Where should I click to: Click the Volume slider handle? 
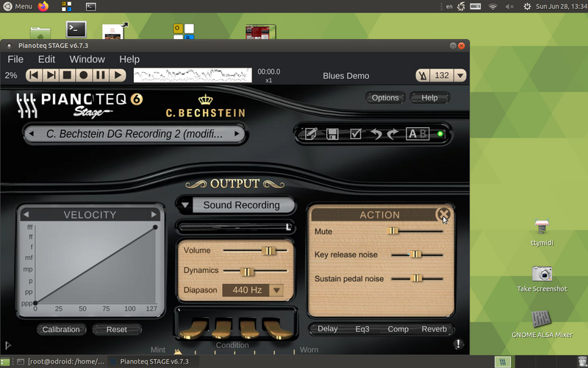click(269, 251)
